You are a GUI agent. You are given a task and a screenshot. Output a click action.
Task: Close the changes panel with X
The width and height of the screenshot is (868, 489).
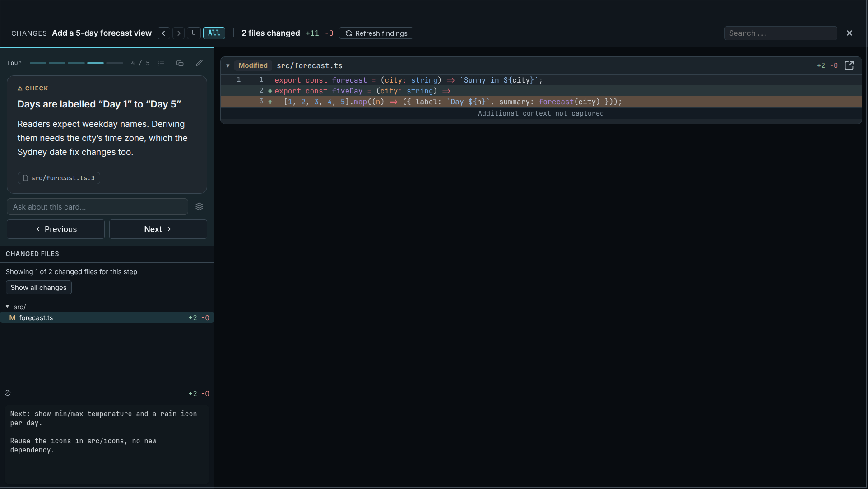849,33
